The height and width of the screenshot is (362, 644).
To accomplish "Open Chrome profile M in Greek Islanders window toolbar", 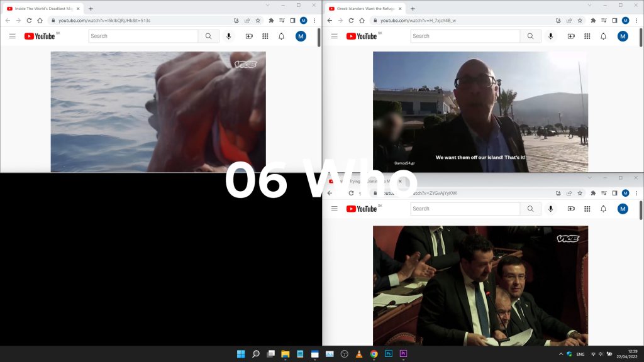I will click(626, 21).
